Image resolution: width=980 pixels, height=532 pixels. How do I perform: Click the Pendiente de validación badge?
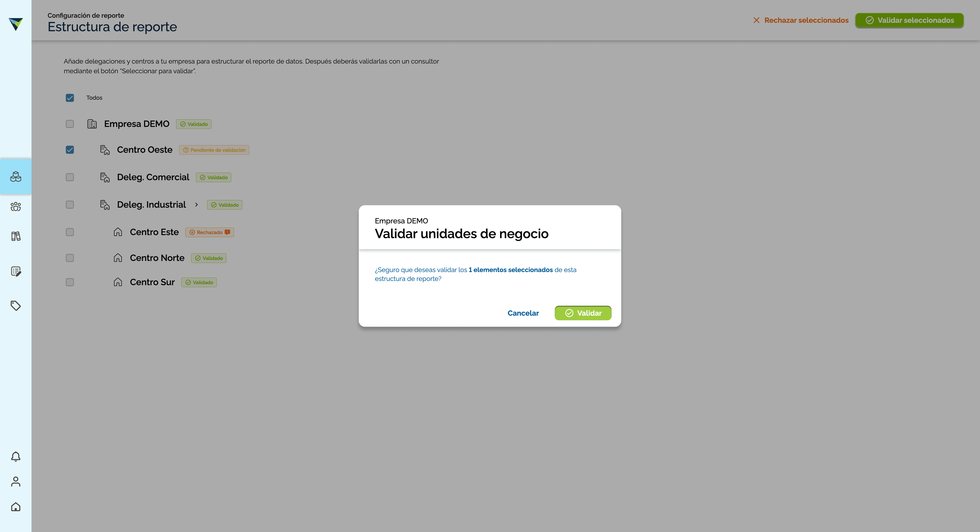tap(214, 150)
